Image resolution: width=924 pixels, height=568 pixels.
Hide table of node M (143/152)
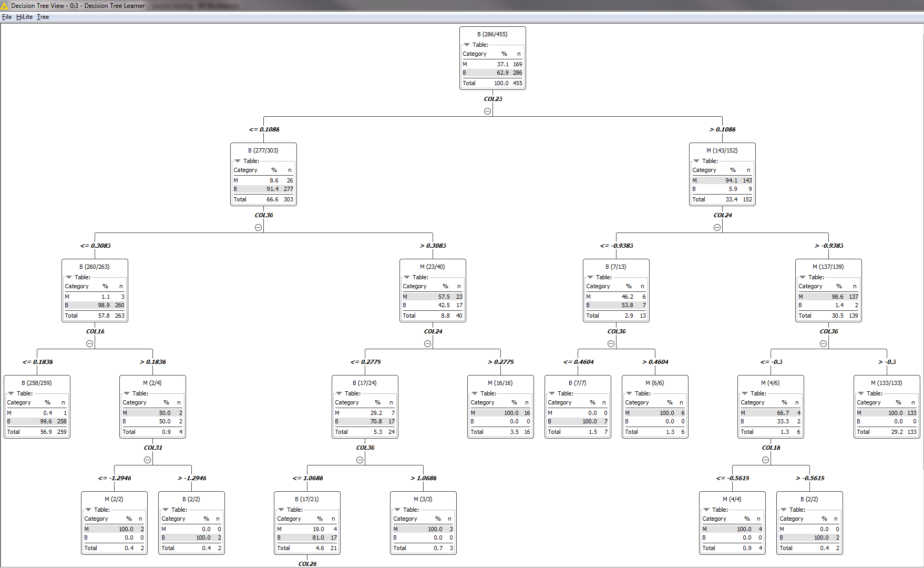tap(696, 161)
